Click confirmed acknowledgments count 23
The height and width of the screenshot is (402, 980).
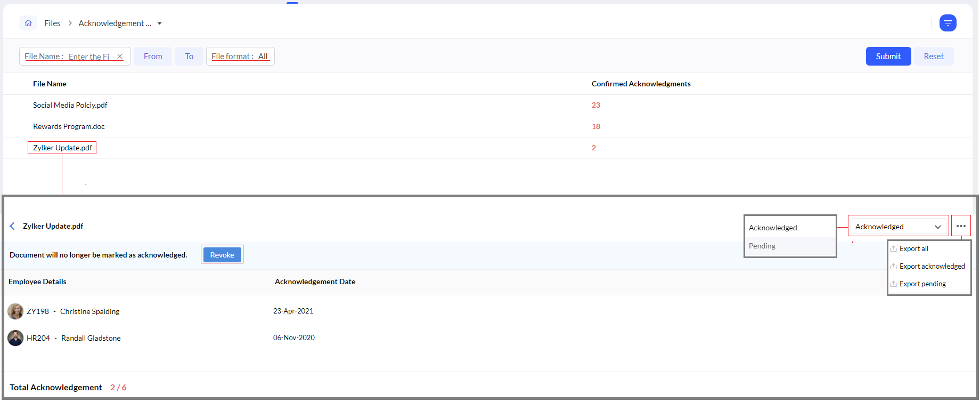(x=595, y=105)
